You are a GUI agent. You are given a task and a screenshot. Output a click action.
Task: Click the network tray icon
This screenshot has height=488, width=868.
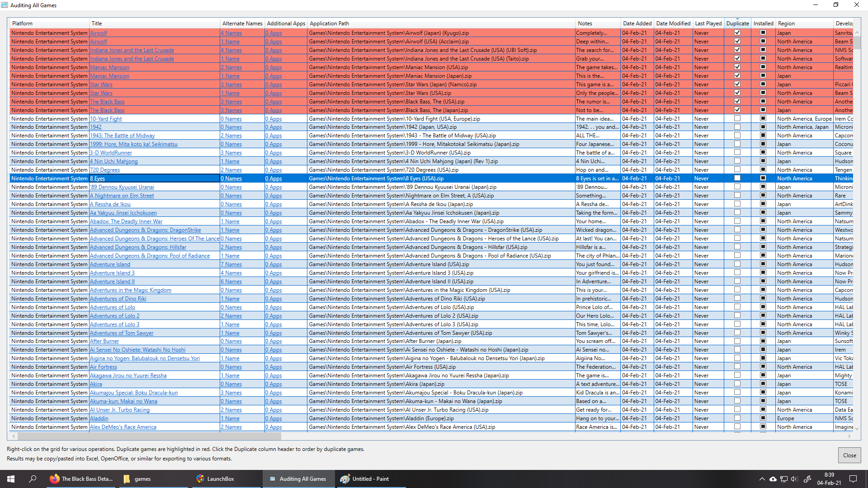(784, 479)
